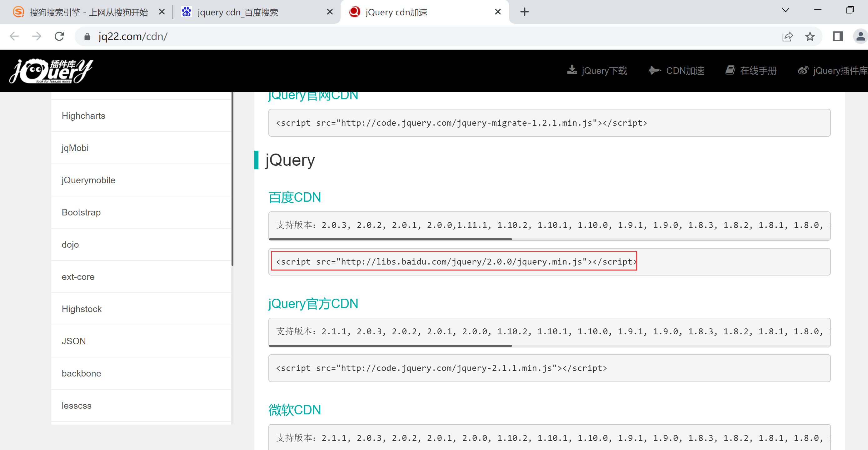Viewport: 868px width, 450px height.
Task: Click the 百度CDN supported versions list
Action: (549, 225)
